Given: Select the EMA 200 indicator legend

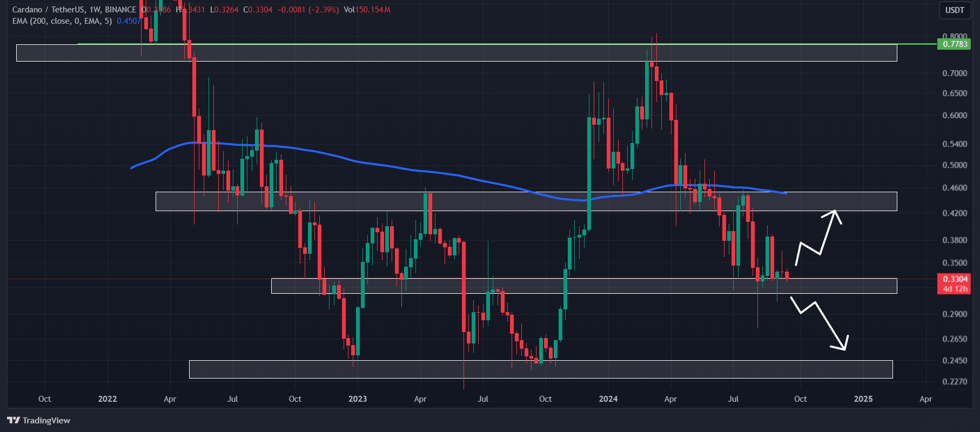Looking at the screenshot, I should (x=62, y=21).
